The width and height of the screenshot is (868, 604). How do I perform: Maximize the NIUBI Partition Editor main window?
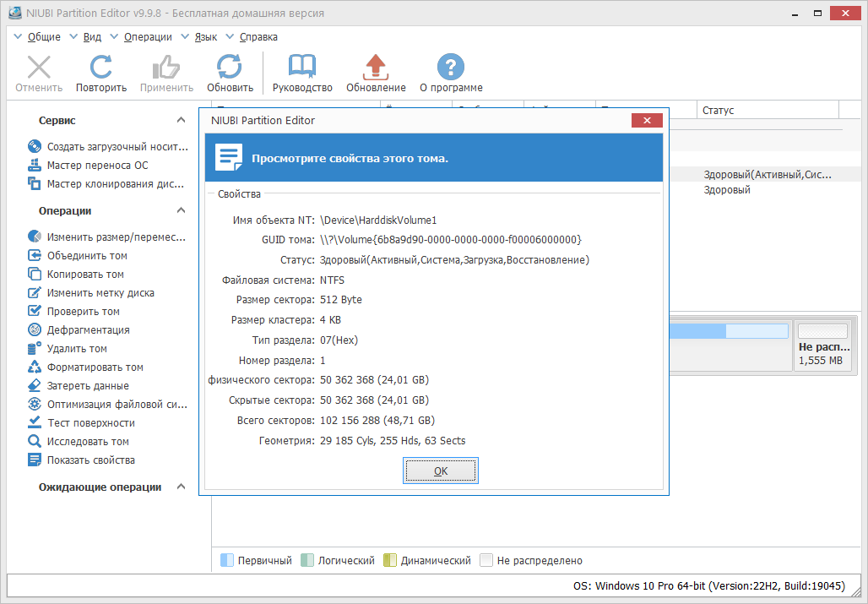click(x=817, y=13)
